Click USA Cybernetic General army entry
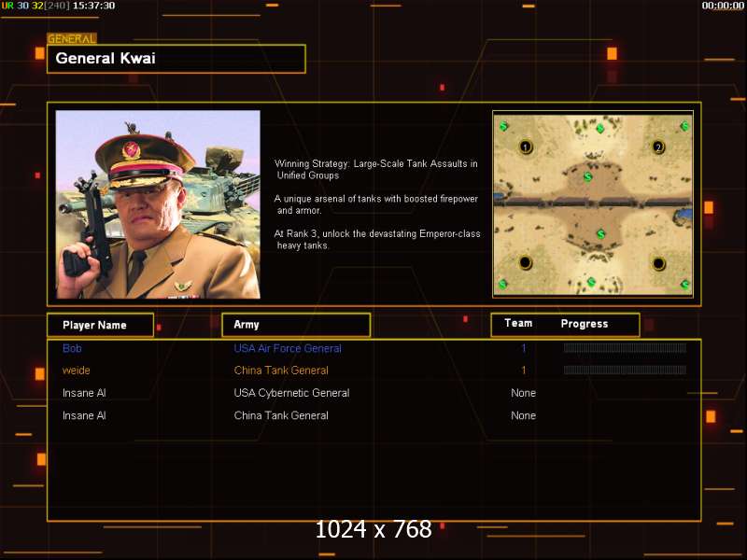 (291, 393)
